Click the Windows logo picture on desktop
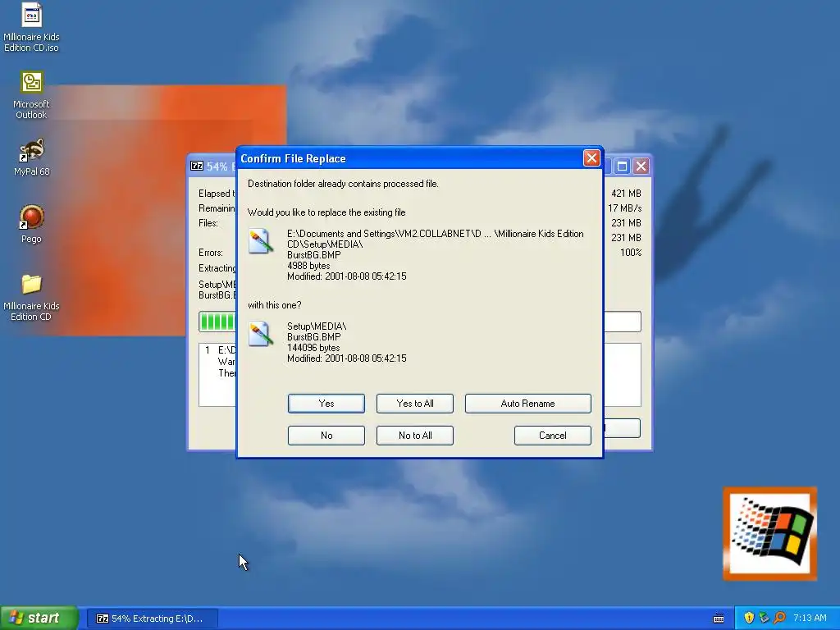840x630 pixels. (769, 533)
